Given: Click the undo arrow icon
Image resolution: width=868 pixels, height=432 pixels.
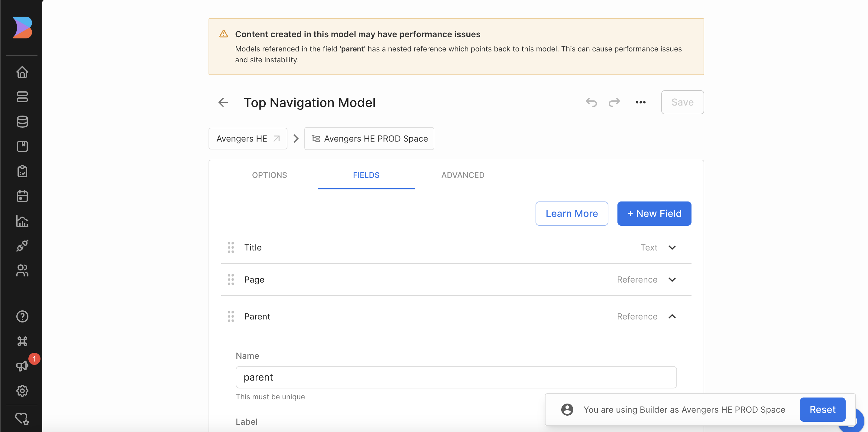Looking at the screenshot, I should click(x=591, y=102).
